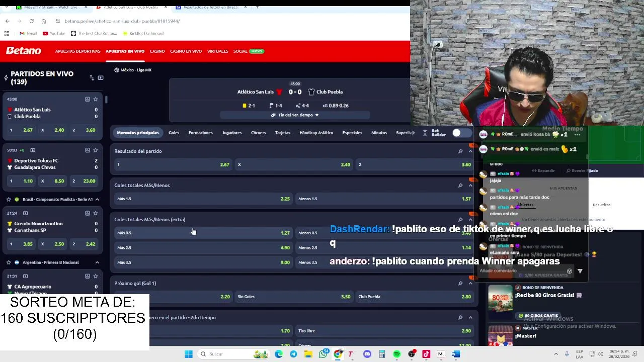This screenshot has height=362, width=644.
Task: Toggle live streaming filter in Partidos en Vivo
Action: [101, 78]
